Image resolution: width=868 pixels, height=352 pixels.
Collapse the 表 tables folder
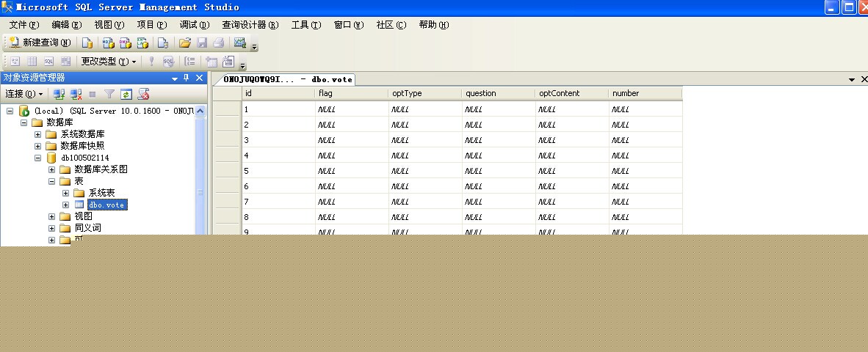(x=51, y=181)
